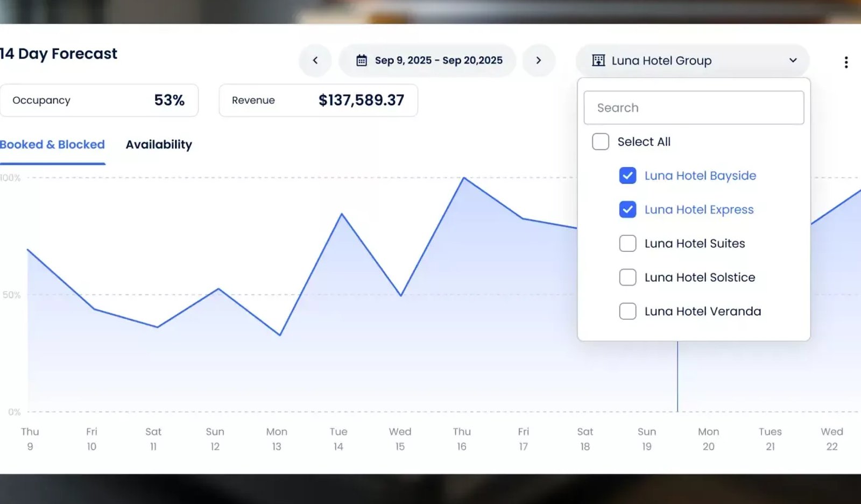Image resolution: width=861 pixels, height=504 pixels.
Task: Click the Occupancy 53% card
Action: [99, 100]
